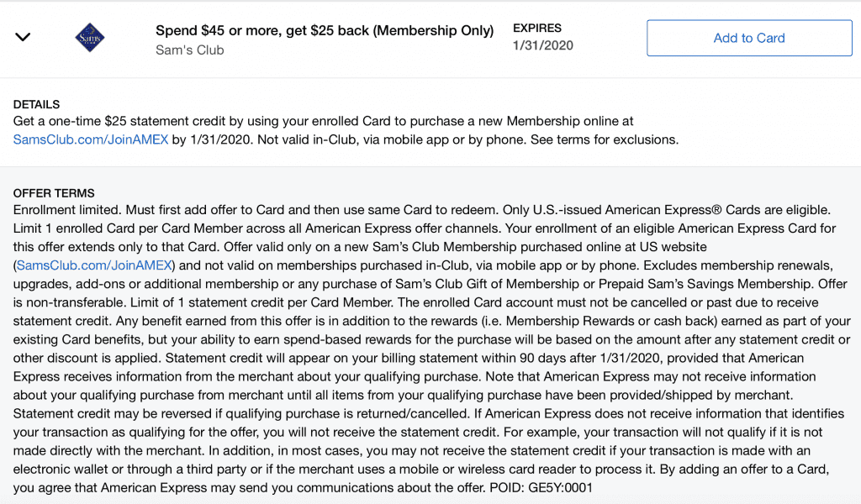The height and width of the screenshot is (504, 861).
Task: Click the OFFER TERMS section heading
Action: click(54, 193)
